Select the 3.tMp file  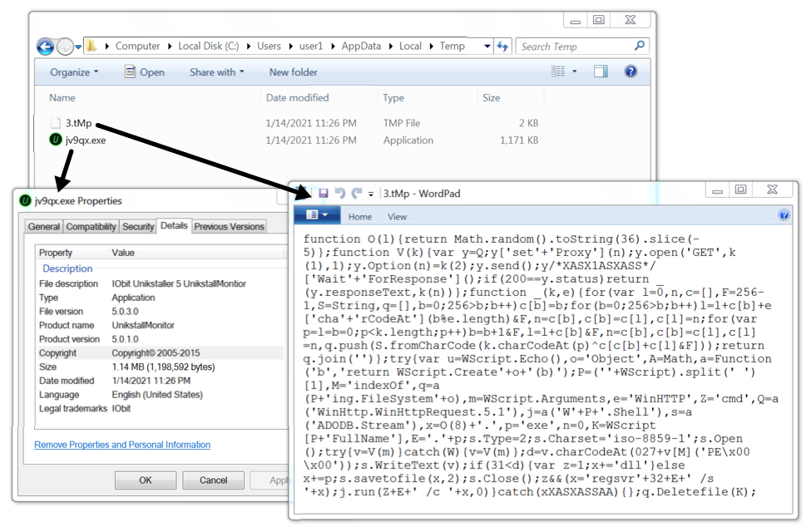tap(78, 123)
